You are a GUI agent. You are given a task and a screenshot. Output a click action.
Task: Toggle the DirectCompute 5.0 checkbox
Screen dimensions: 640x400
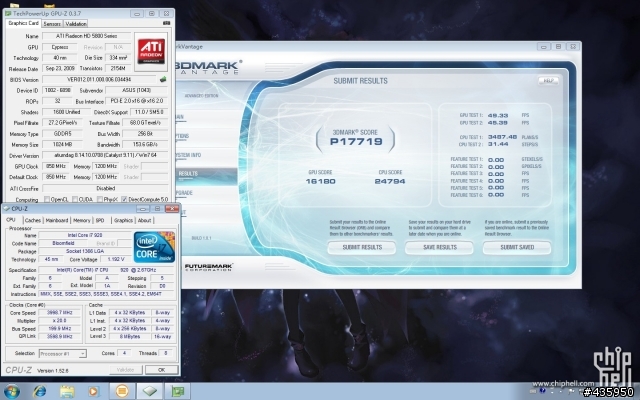click(x=124, y=199)
